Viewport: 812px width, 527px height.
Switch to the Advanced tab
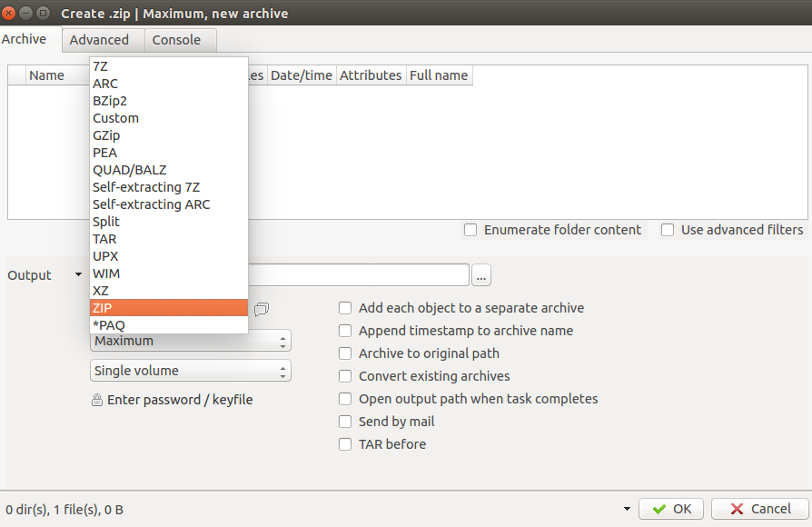click(99, 40)
